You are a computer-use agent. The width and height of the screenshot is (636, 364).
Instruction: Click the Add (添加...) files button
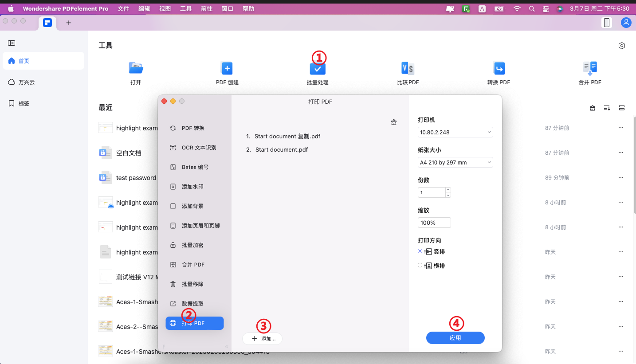[262, 339]
